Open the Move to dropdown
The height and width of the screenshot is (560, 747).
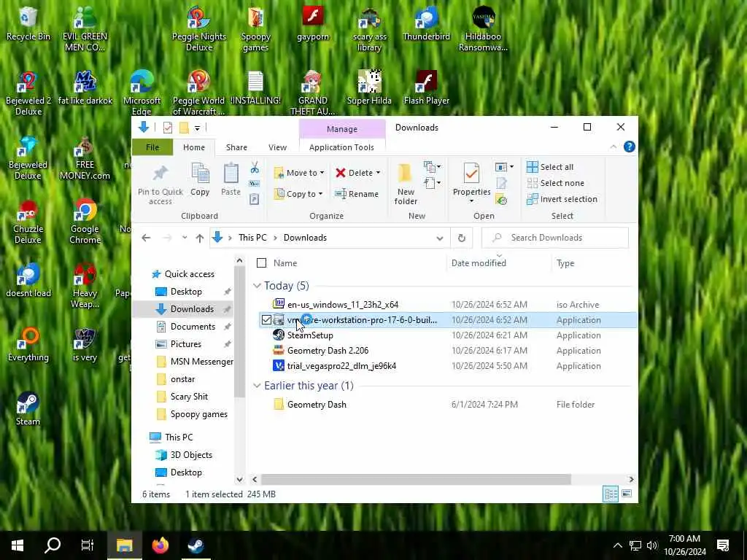pyautogui.click(x=299, y=173)
